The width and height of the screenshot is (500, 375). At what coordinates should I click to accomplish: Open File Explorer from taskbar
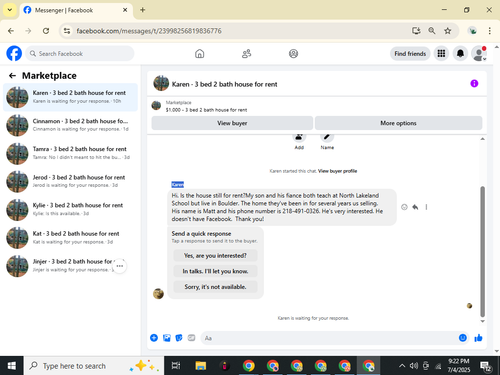[201, 366]
